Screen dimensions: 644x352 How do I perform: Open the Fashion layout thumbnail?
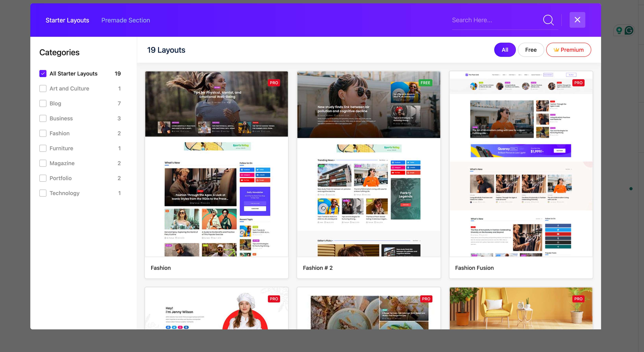(x=217, y=164)
